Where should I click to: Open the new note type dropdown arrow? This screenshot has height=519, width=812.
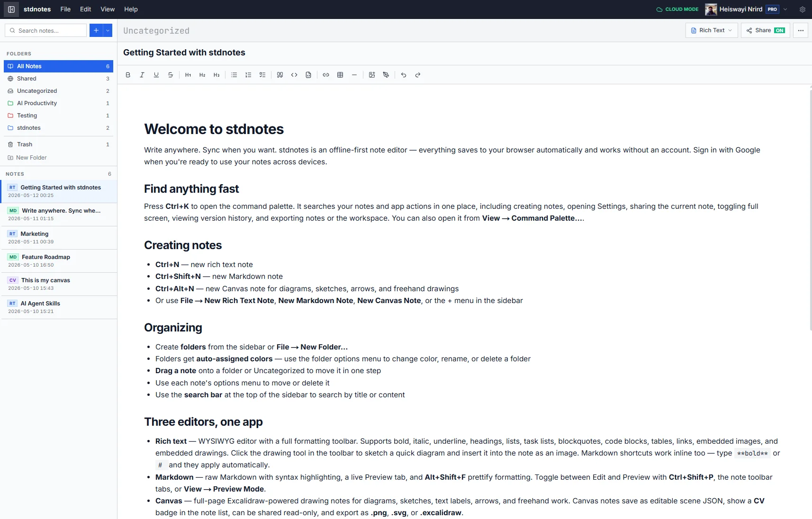[108, 30]
